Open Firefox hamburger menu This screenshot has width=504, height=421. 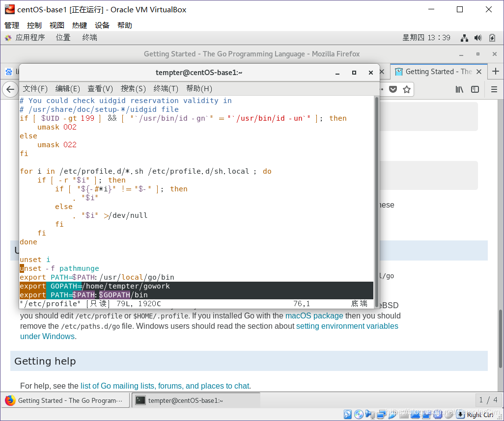coord(494,89)
